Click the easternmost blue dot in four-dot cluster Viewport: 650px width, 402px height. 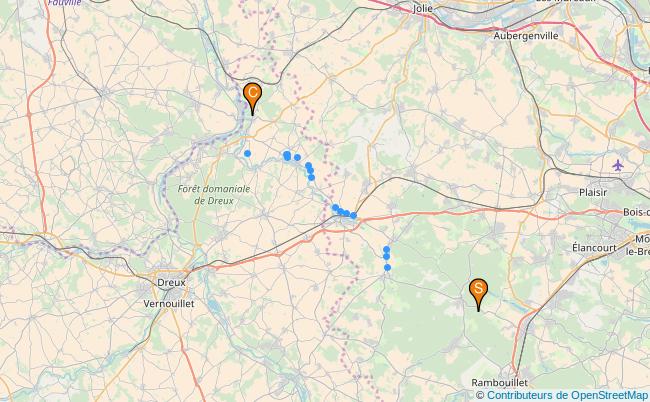(353, 216)
